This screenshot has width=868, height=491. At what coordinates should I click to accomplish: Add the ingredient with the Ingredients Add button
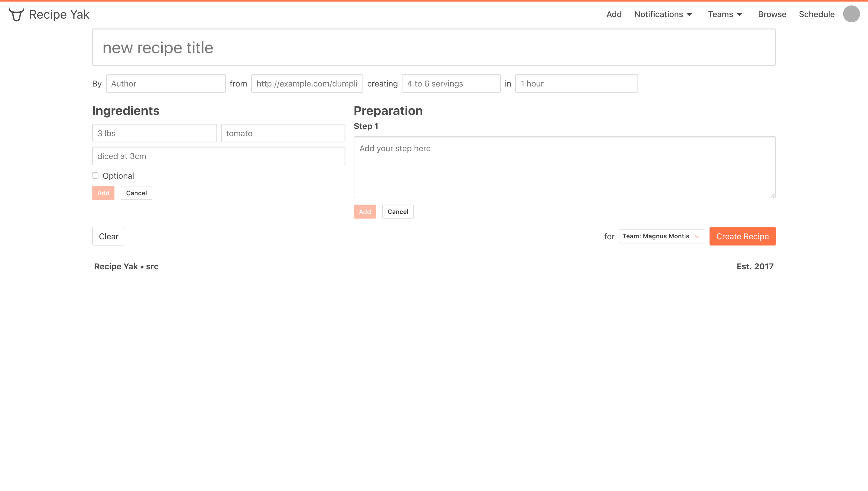point(103,193)
